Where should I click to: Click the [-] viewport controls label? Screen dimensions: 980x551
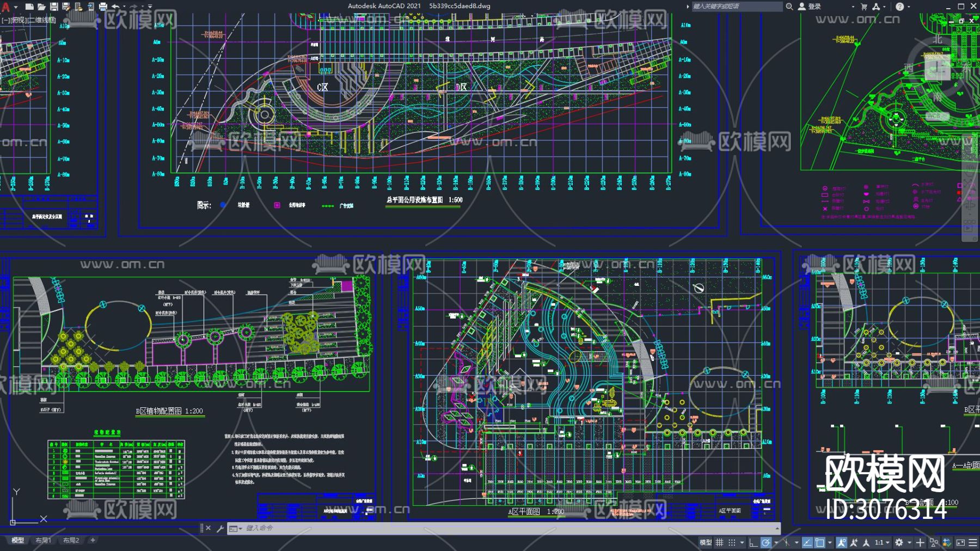pyautogui.click(x=5, y=20)
